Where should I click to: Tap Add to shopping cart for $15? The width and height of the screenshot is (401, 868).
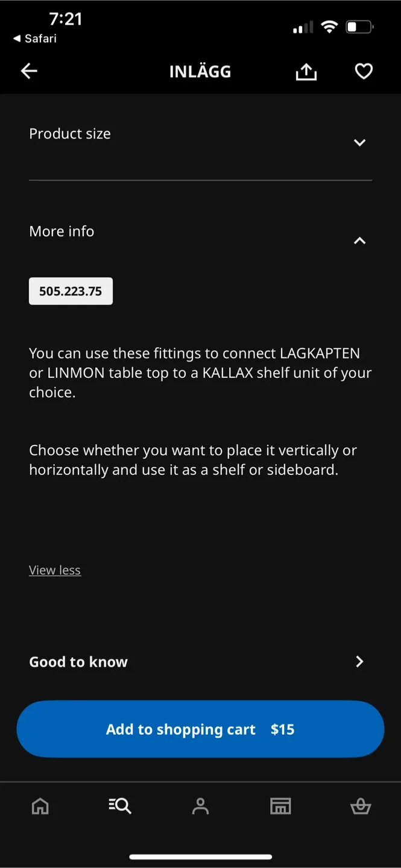coord(200,729)
